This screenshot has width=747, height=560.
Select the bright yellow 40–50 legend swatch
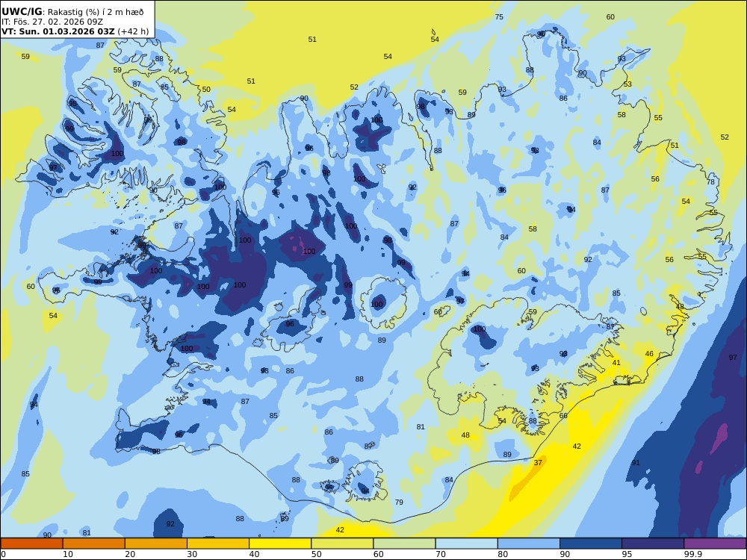[280, 544]
